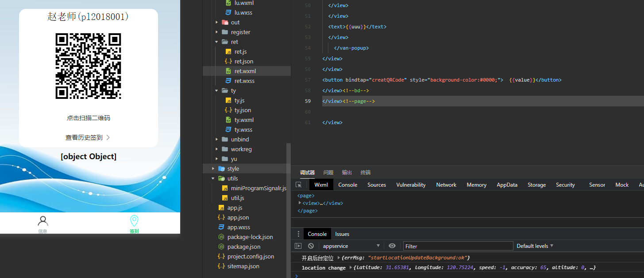
Task: Switch to the Network devtools tab
Action: coord(446,185)
